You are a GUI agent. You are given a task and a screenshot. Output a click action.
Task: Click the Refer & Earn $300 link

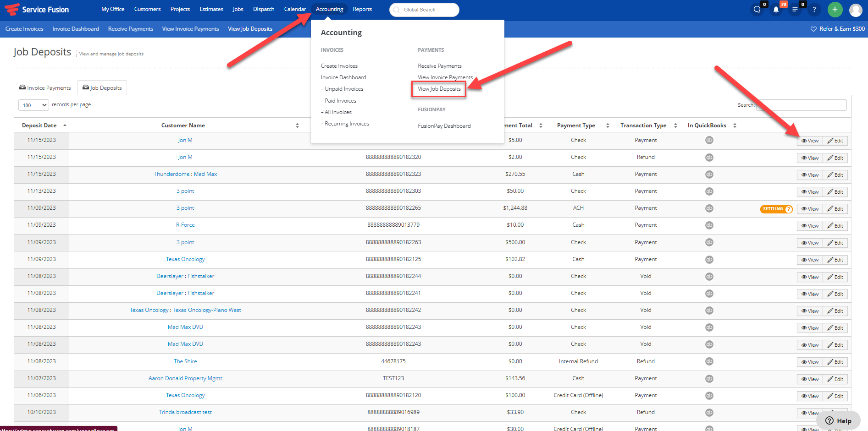(838, 29)
